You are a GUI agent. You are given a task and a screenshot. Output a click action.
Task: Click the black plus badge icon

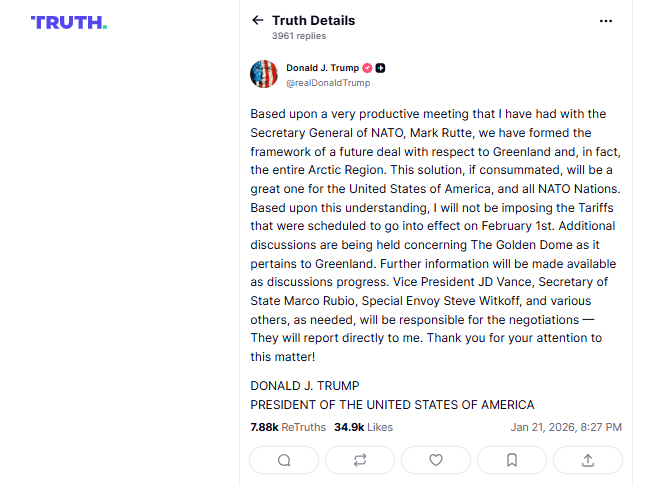pos(381,68)
